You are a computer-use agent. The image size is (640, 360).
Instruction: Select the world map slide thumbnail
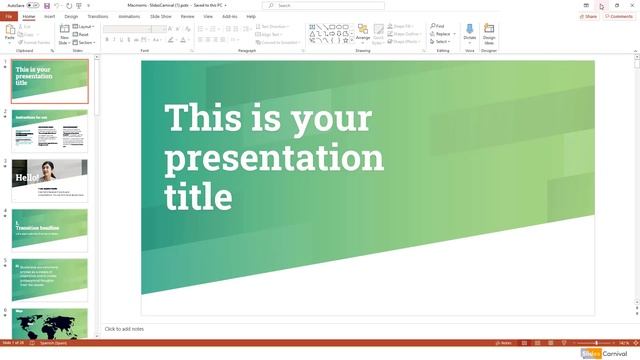point(50,324)
